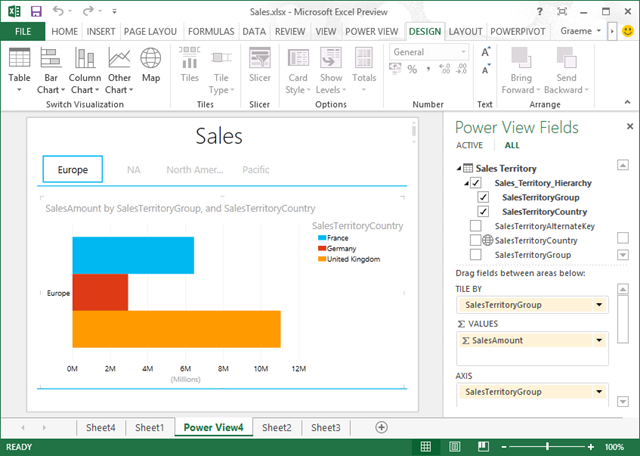
Task: Open the General number format dropdown
Action: [462, 52]
